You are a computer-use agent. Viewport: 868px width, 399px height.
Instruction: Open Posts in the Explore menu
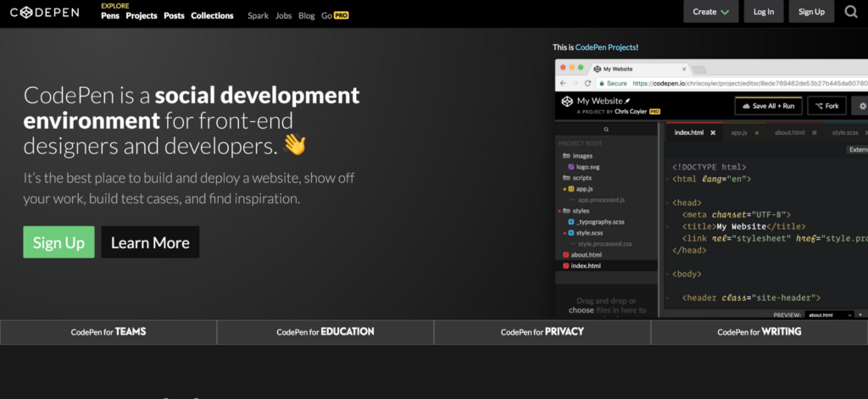[x=174, y=15]
